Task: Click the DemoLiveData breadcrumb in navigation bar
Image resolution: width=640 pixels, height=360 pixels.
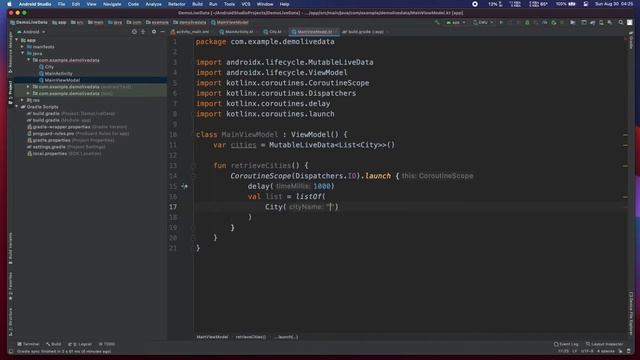Action: tap(29, 22)
